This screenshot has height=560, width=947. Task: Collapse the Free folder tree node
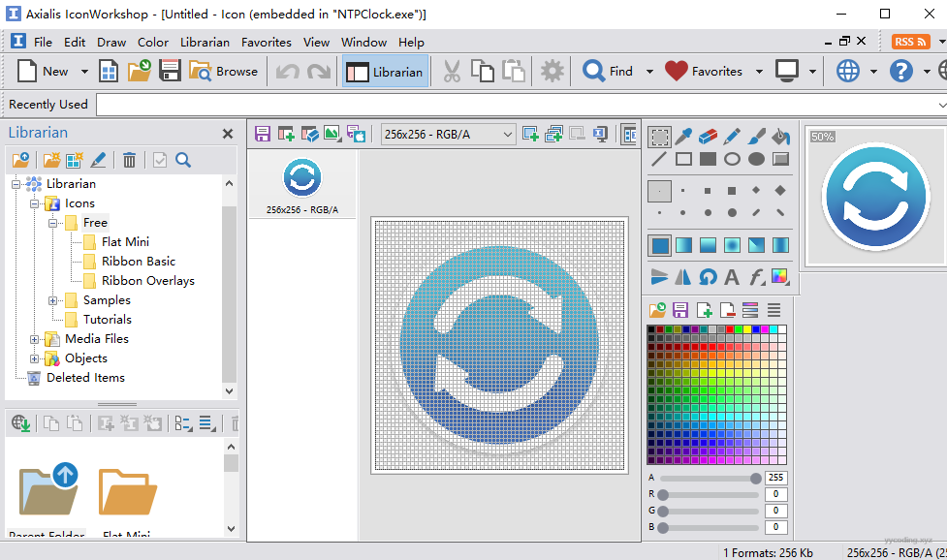pyautogui.click(x=53, y=223)
